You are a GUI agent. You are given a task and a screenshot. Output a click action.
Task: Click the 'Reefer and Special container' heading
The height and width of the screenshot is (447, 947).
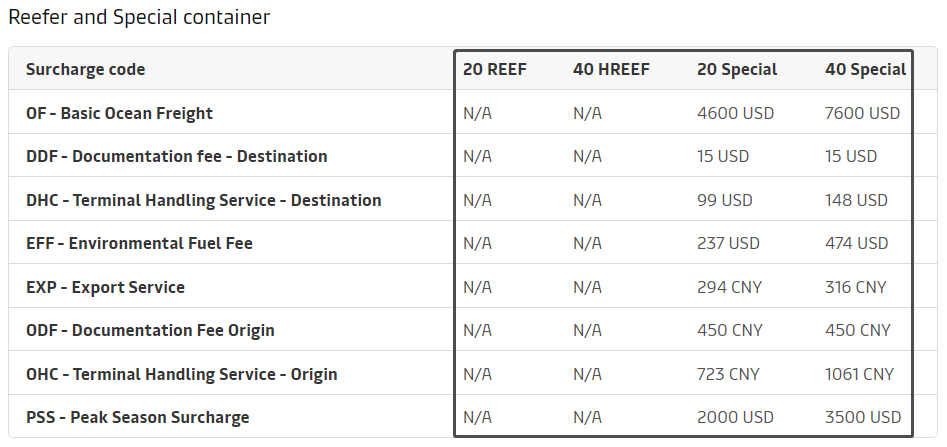pyautogui.click(x=139, y=18)
